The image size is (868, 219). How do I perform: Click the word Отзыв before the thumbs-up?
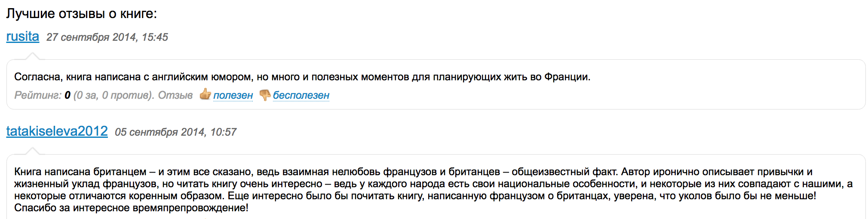click(175, 95)
